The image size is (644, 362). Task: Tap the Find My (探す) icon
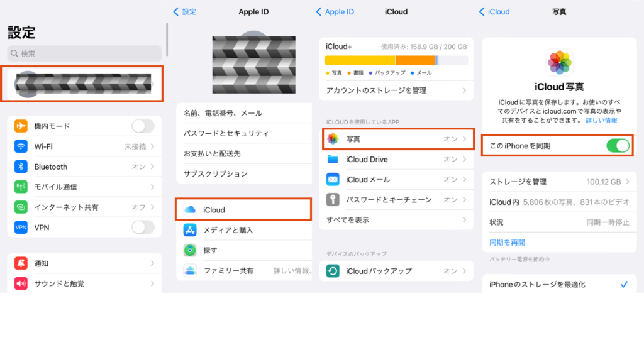pos(190,250)
